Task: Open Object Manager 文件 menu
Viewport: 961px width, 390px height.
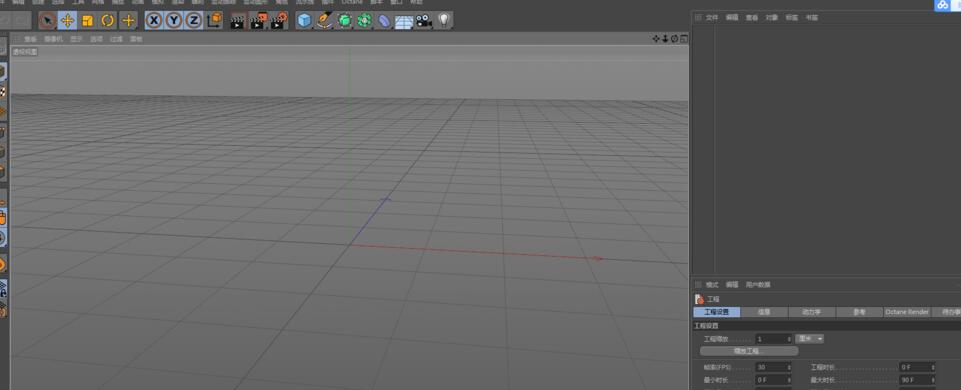Action: pyautogui.click(x=712, y=18)
